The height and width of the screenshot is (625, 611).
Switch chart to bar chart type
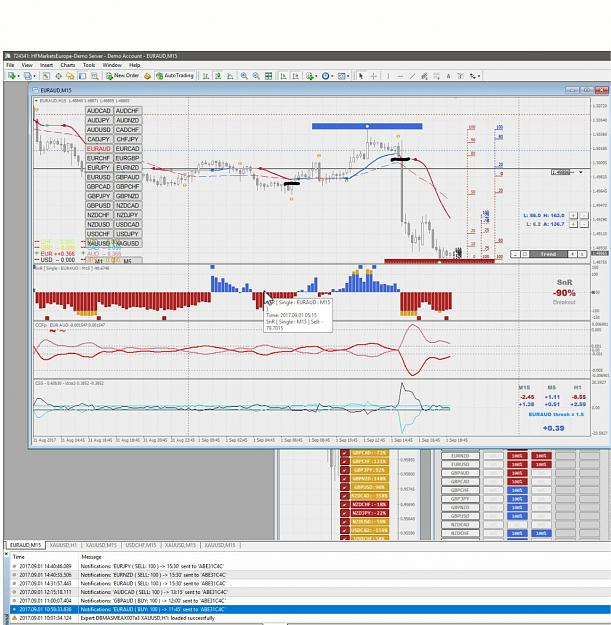(206, 76)
